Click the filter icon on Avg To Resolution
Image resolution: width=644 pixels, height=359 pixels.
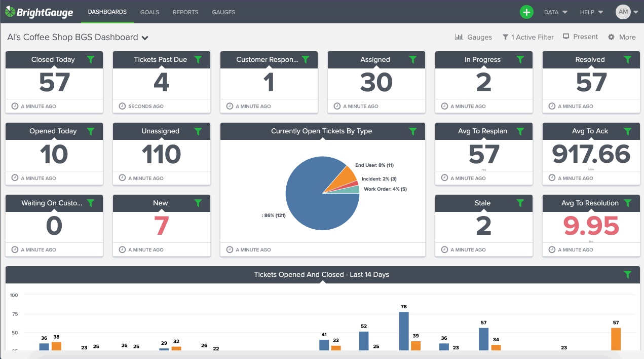(x=628, y=203)
